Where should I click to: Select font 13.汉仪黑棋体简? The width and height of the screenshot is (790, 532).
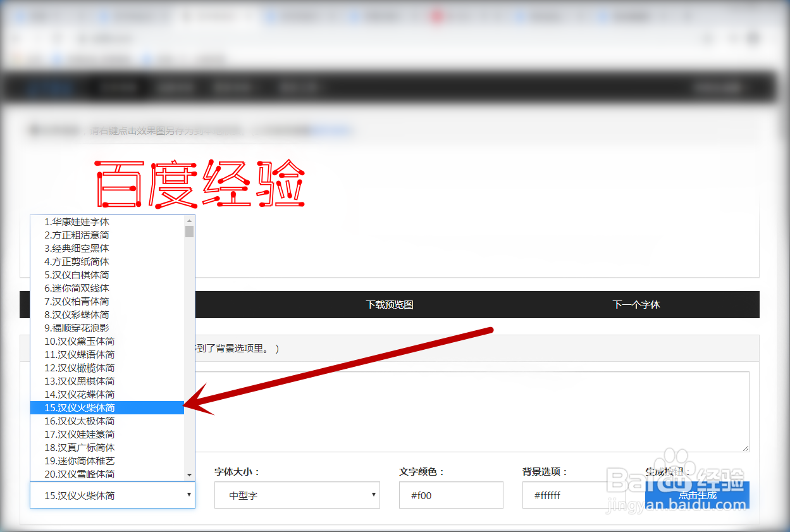[107, 381]
